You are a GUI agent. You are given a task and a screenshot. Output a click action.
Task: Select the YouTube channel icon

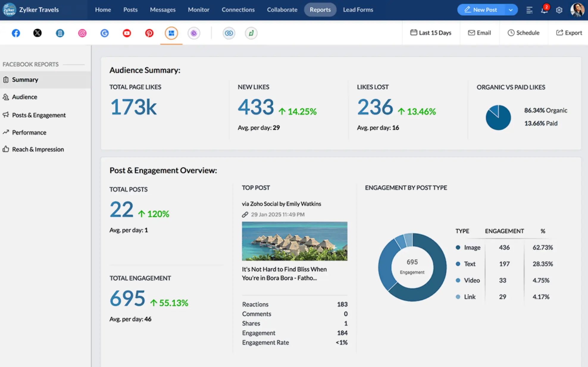[127, 33]
